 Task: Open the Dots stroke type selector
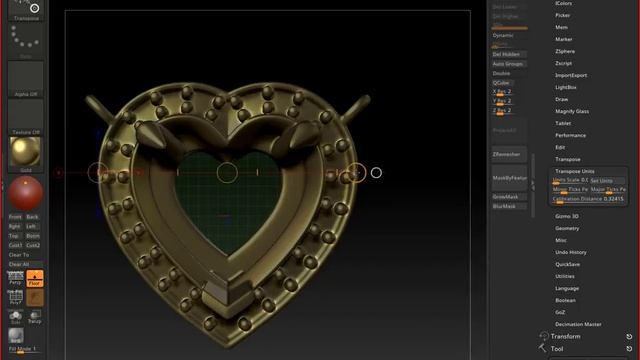tap(26, 41)
